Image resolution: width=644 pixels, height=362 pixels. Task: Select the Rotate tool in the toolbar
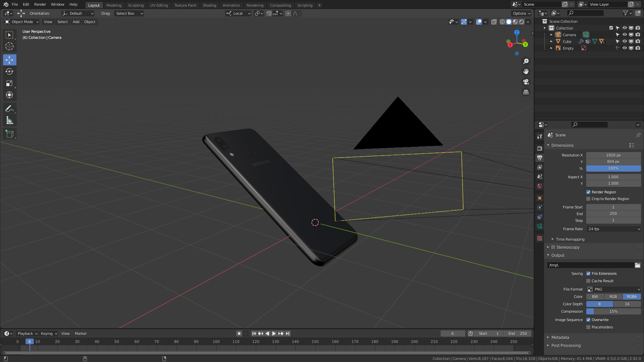9,71
